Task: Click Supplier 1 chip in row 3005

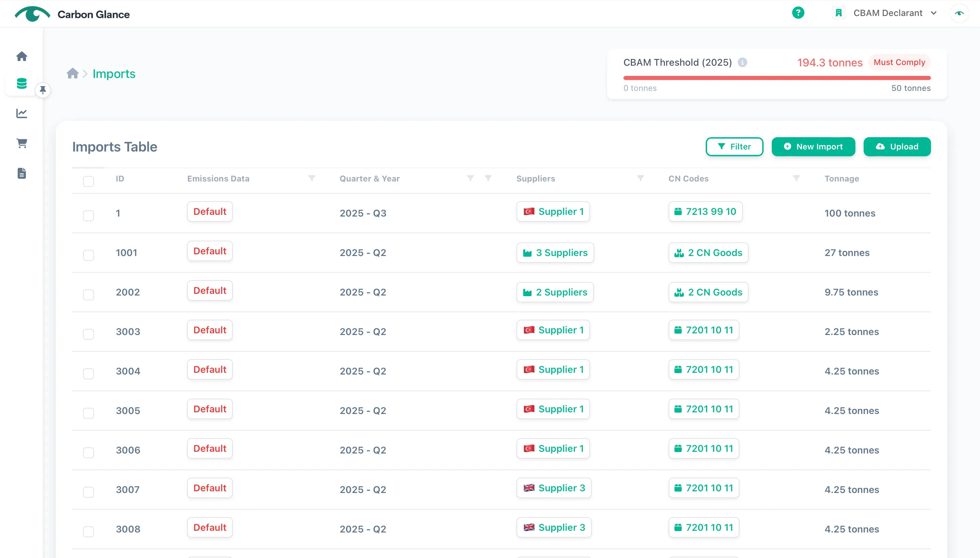Action: tap(553, 409)
